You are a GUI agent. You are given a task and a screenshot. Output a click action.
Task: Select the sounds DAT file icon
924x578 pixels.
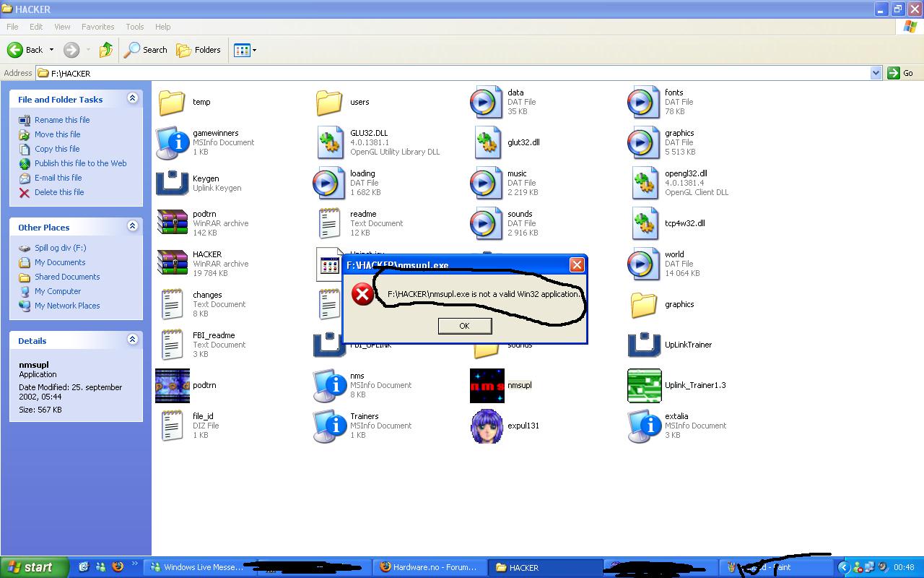pos(487,223)
